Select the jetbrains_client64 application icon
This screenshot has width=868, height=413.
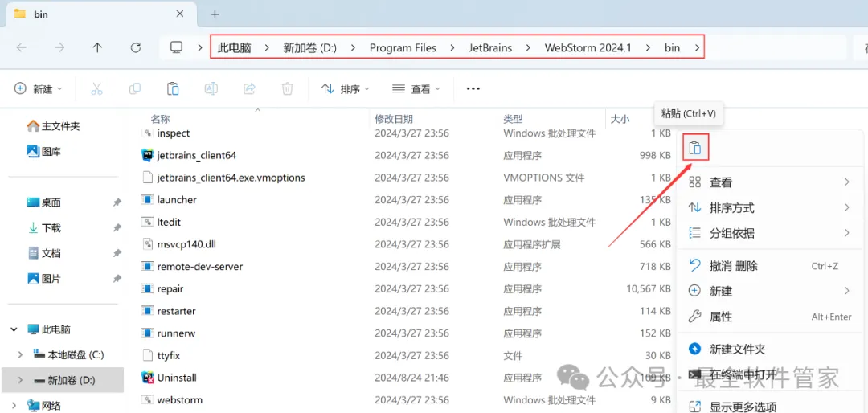147,156
